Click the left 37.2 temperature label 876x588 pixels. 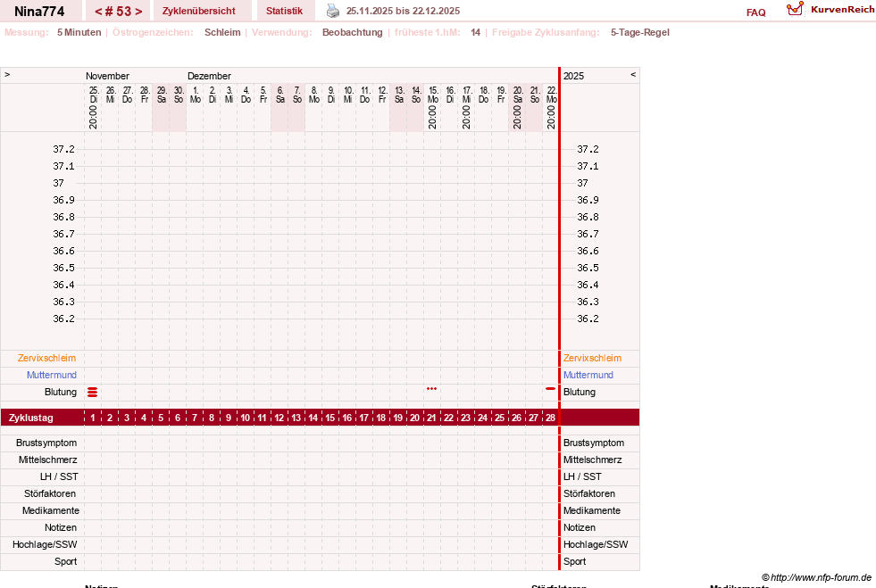[63, 149]
